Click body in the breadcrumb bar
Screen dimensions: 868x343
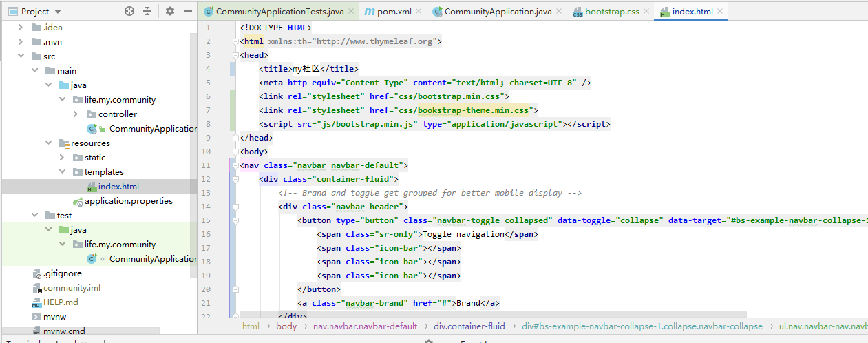click(x=286, y=326)
